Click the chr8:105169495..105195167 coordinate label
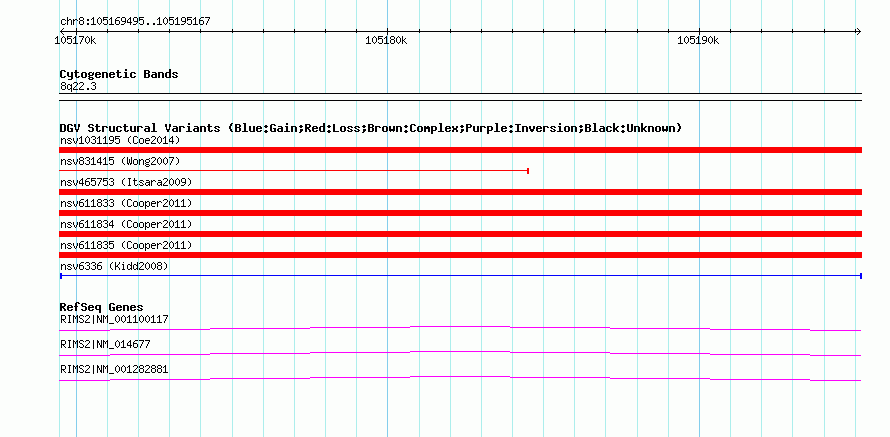Screen dimensions: 890x437 135,22
